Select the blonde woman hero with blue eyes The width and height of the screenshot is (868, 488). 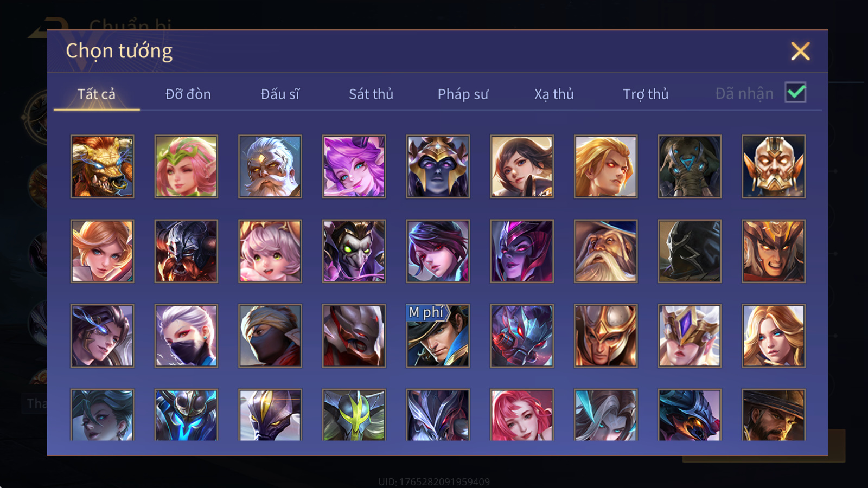(x=774, y=336)
